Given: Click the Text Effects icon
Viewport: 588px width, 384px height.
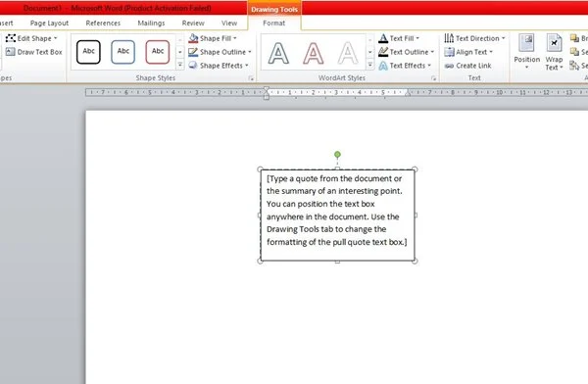Looking at the screenshot, I should tap(383, 66).
